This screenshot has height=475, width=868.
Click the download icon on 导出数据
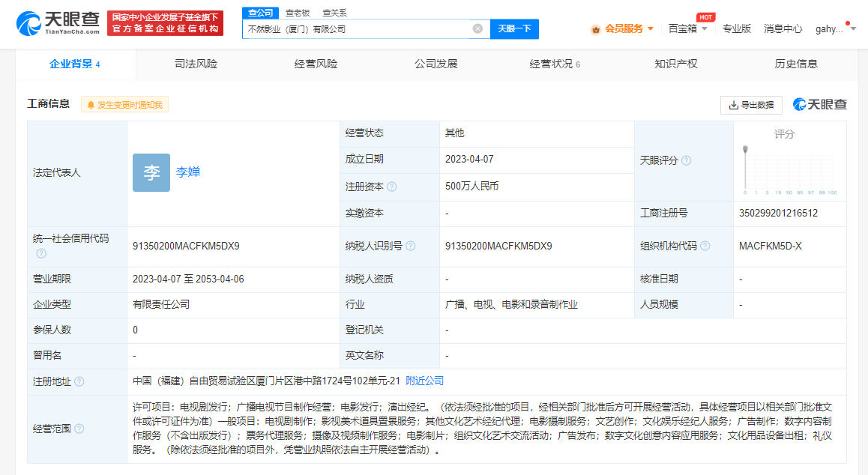click(732, 105)
